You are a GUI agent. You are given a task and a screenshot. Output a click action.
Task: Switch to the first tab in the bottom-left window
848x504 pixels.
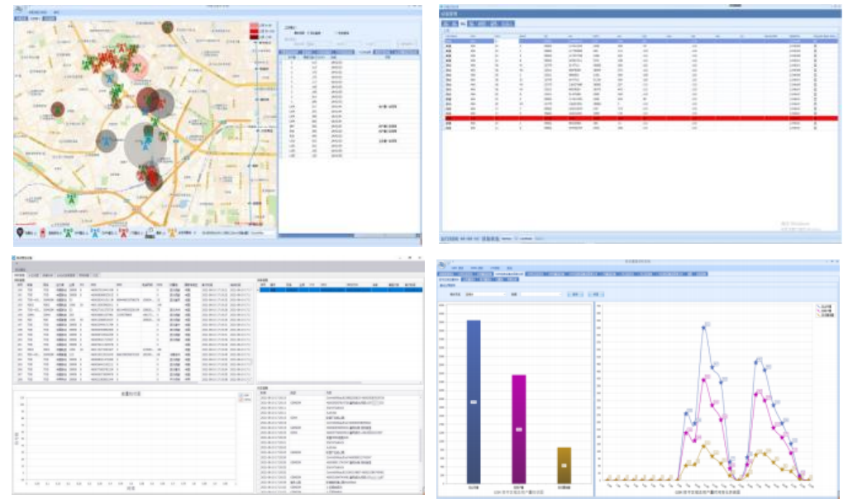[20, 274]
